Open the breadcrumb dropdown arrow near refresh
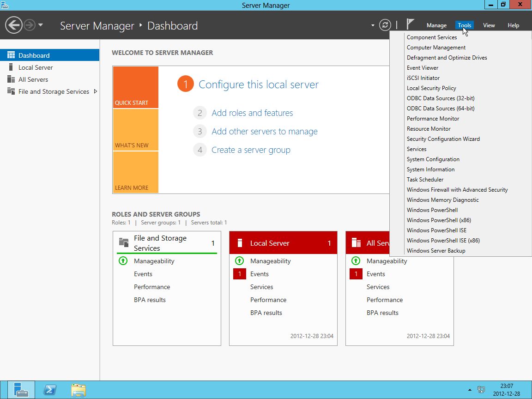Screen dimensions: 532x399 pos(373,25)
